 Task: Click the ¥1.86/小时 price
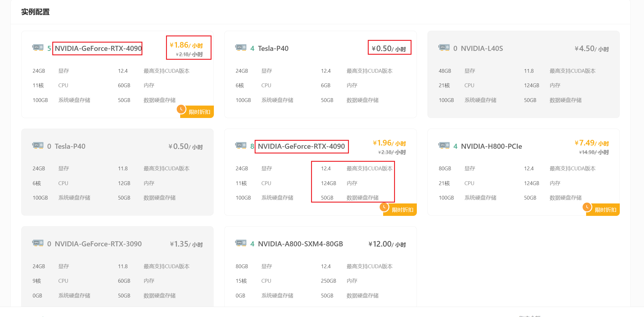click(x=186, y=45)
